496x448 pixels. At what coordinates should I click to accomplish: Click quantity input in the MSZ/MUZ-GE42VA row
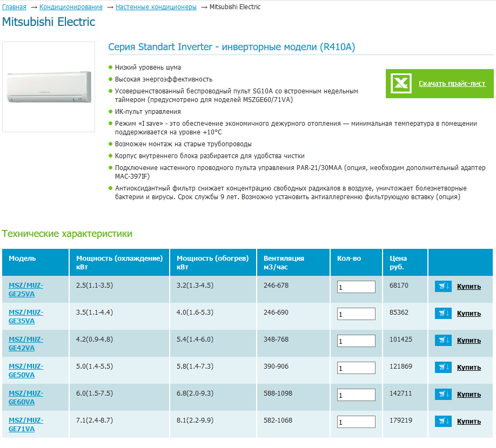click(356, 341)
